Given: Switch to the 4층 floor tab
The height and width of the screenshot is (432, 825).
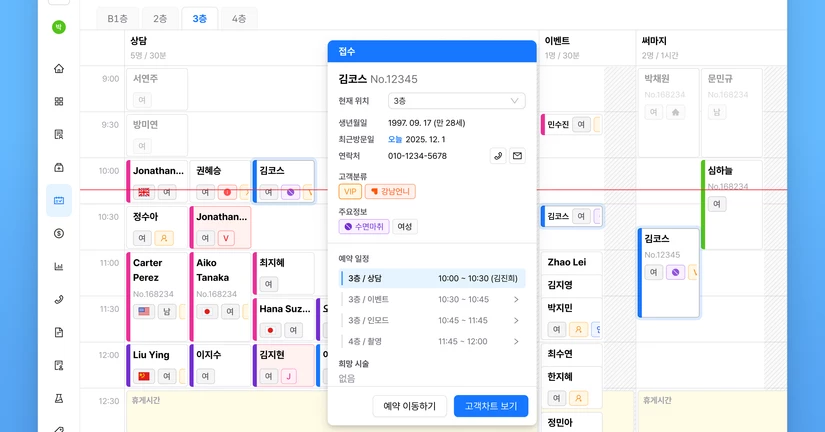Looking at the screenshot, I should (x=239, y=18).
